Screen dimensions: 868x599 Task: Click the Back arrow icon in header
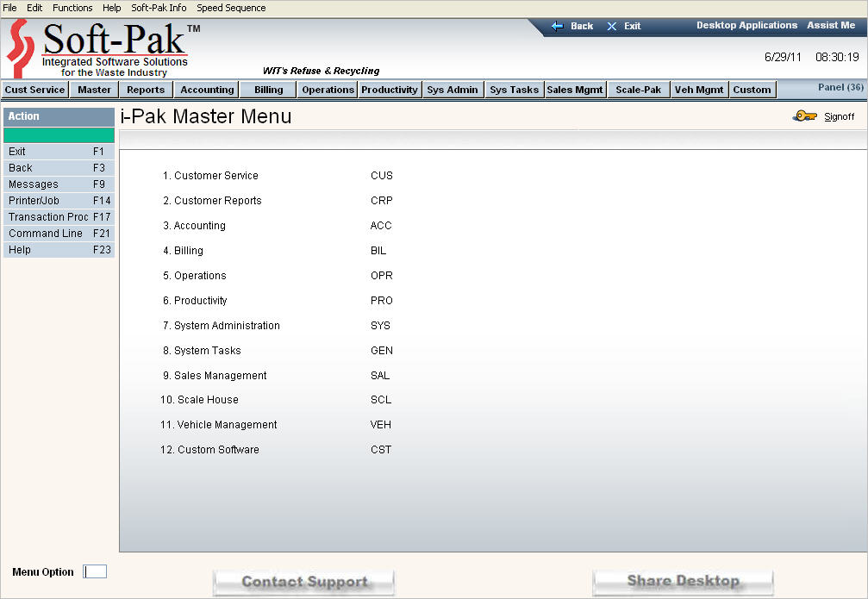point(558,26)
